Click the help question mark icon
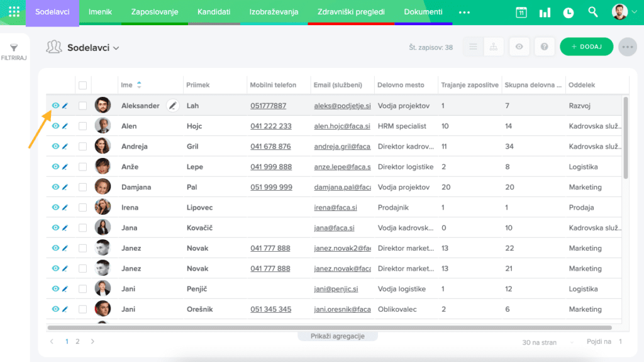The width and height of the screenshot is (644, 362). coord(545,47)
